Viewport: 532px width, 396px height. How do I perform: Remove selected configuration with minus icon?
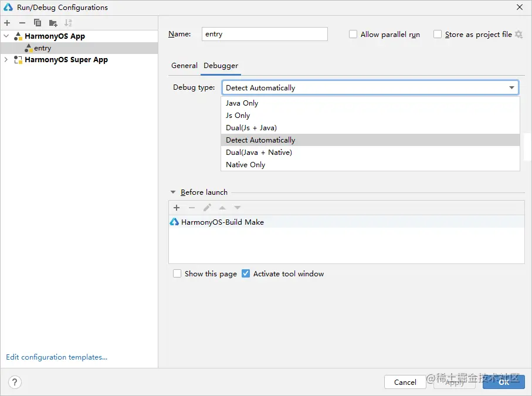point(22,23)
